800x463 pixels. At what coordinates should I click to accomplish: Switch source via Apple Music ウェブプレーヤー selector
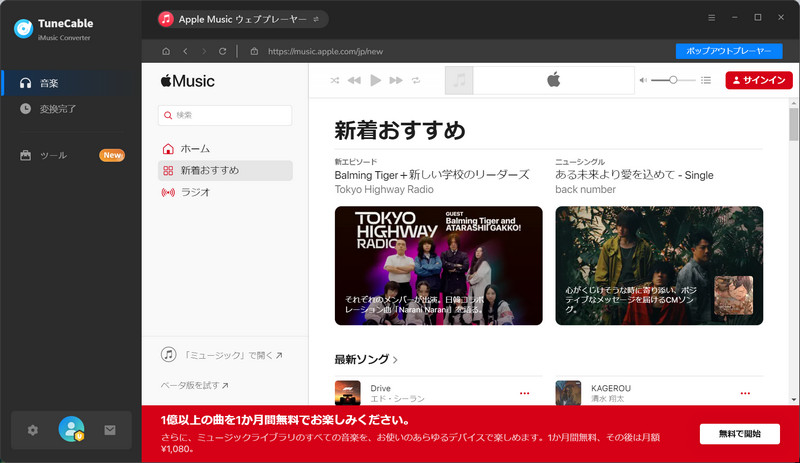click(243, 19)
